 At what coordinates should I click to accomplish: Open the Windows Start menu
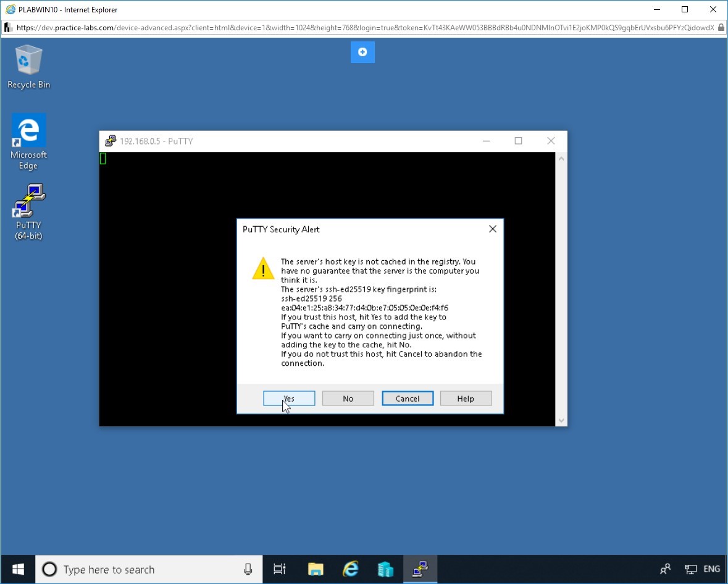tap(18, 569)
